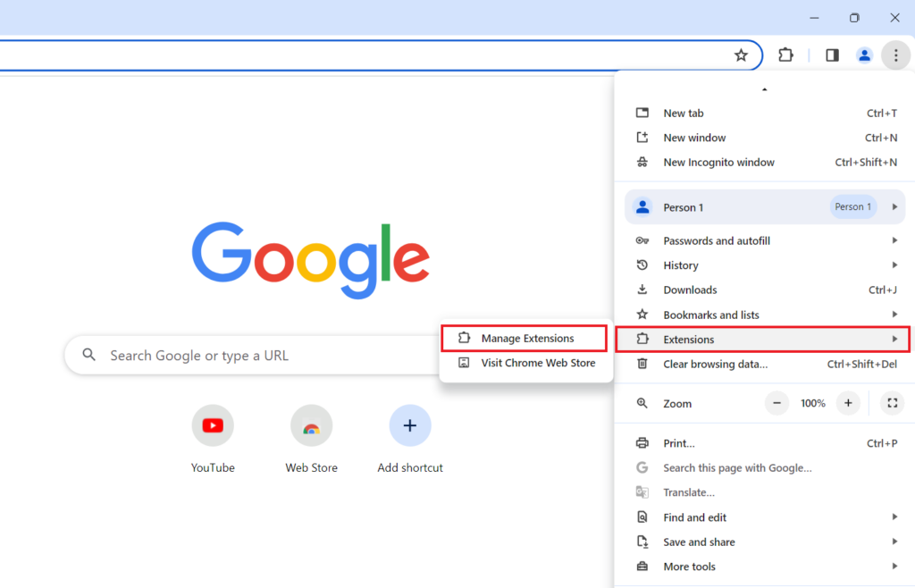Viewport: 915px width, 588px height.
Task: Click the Google logo
Action: point(310,260)
